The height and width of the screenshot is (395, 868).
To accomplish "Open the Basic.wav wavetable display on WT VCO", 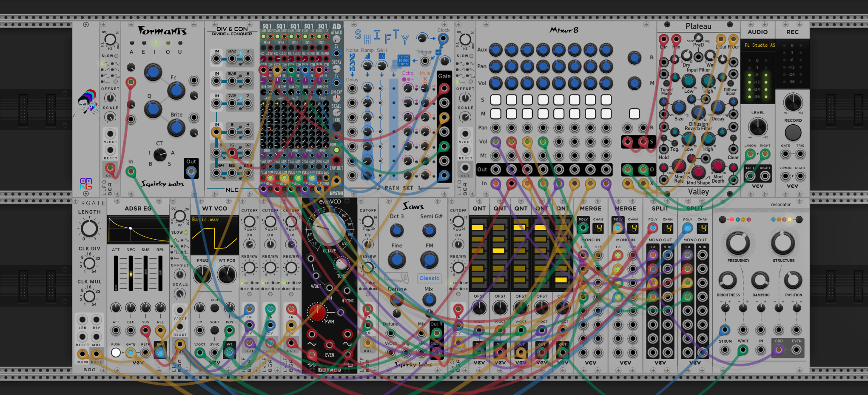I will pos(214,235).
